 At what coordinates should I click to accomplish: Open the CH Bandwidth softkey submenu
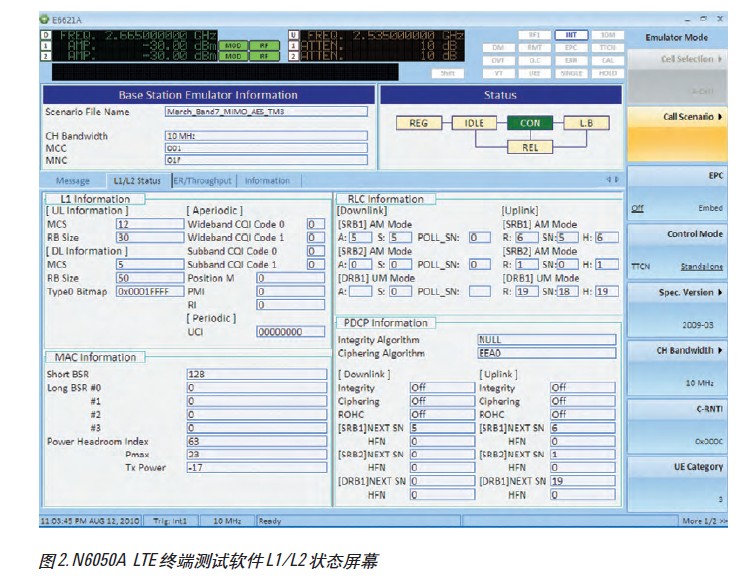pyautogui.click(x=677, y=367)
